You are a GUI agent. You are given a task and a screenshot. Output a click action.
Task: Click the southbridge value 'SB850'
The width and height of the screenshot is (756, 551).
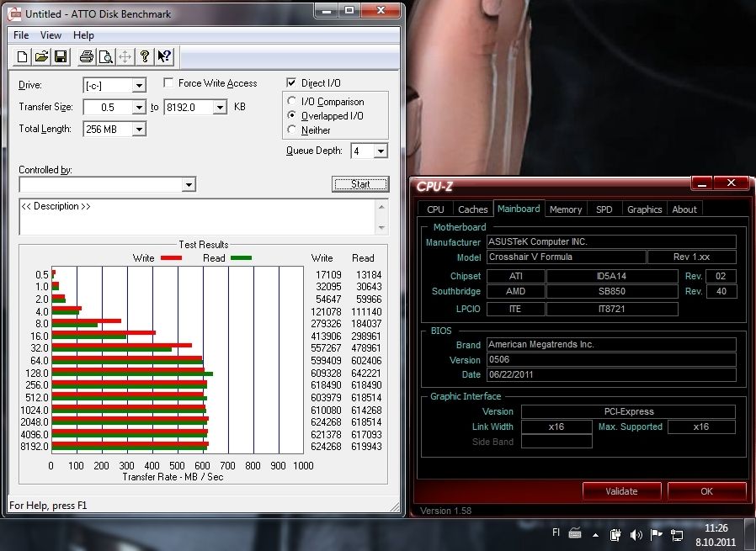click(x=612, y=291)
